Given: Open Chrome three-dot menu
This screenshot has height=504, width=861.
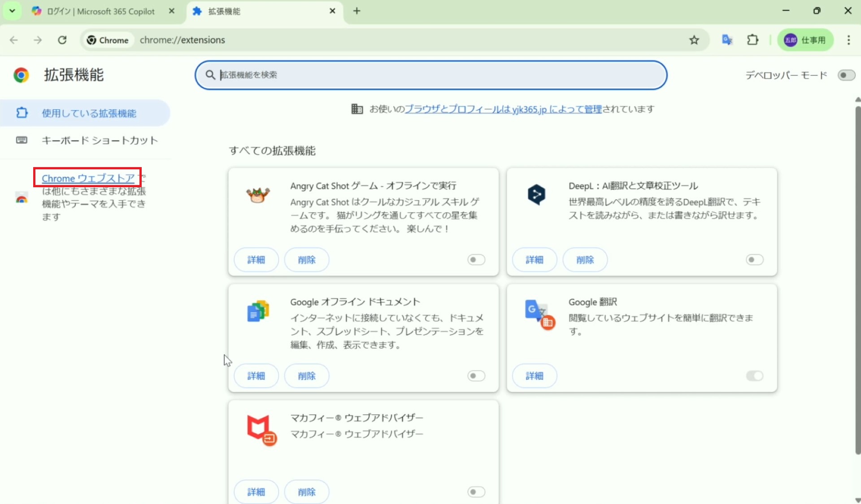Looking at the screenshot, I should pyautogui.click(x=848, y=40).
